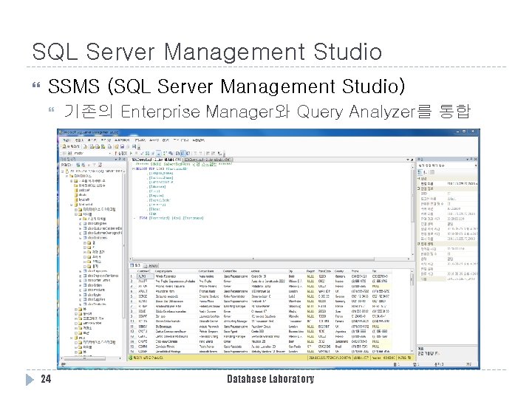Click the ContactName column header in results
This screenshot has height=399, width=532.
pyautogui.click(x=210, y=271)
